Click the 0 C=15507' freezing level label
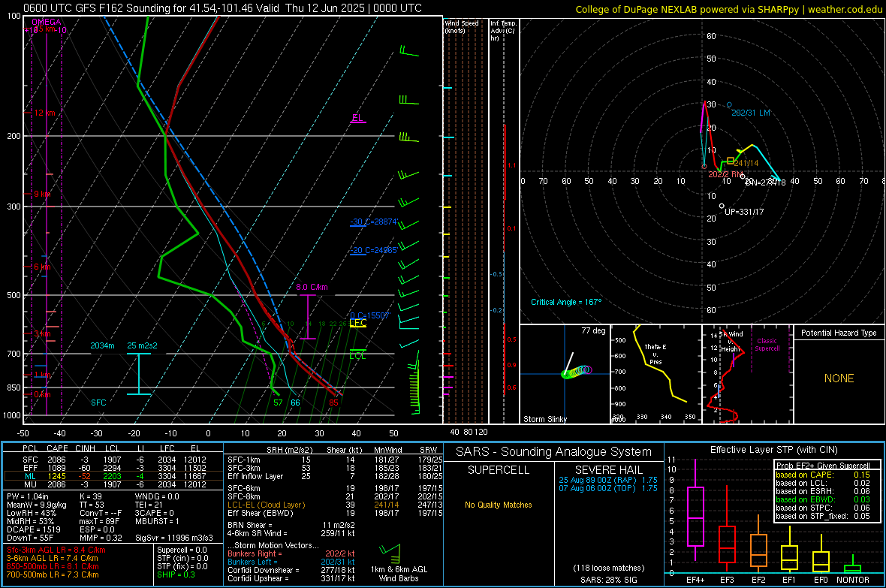Screen dimensions: 886x588 pos(370,315)
